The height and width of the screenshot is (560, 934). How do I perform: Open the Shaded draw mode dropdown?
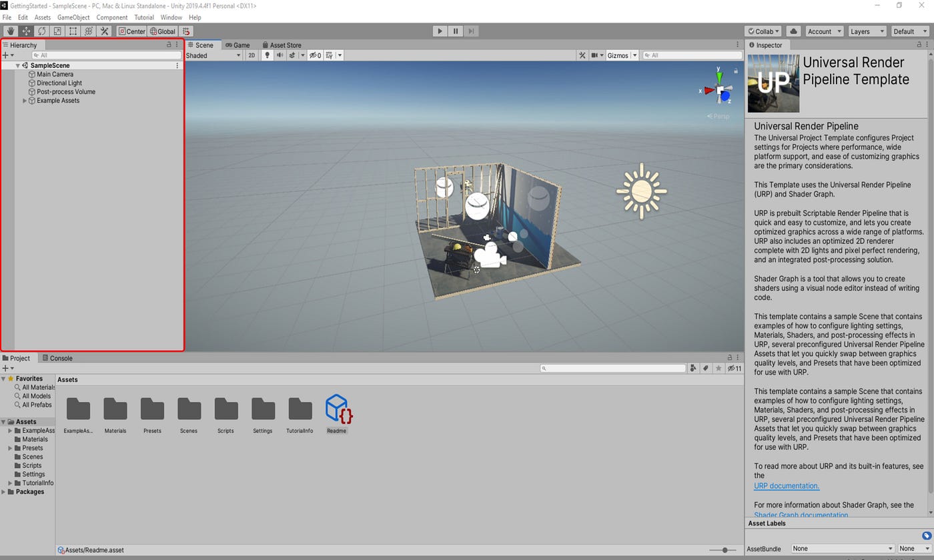coord(213,55)
